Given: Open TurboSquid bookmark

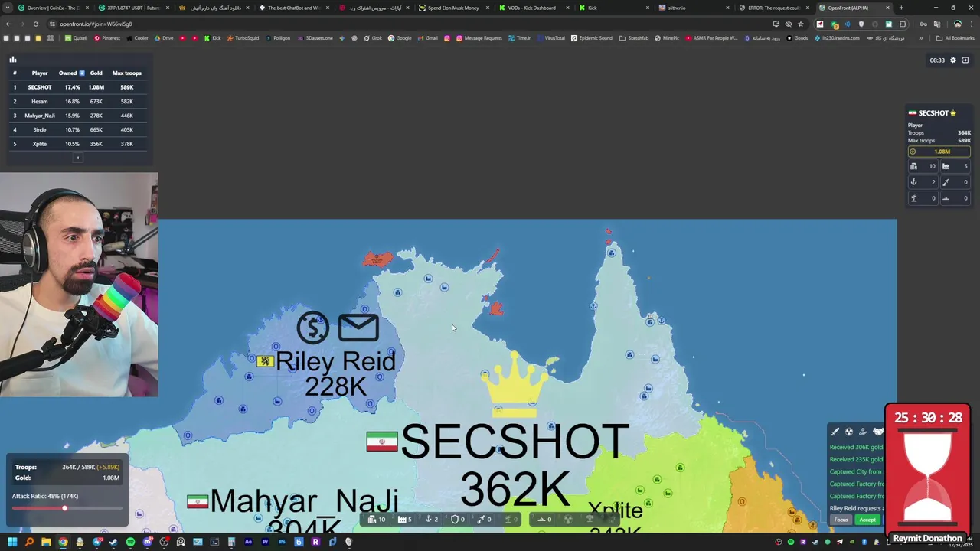Looking at the screenshot, I should tap(243, 38).
